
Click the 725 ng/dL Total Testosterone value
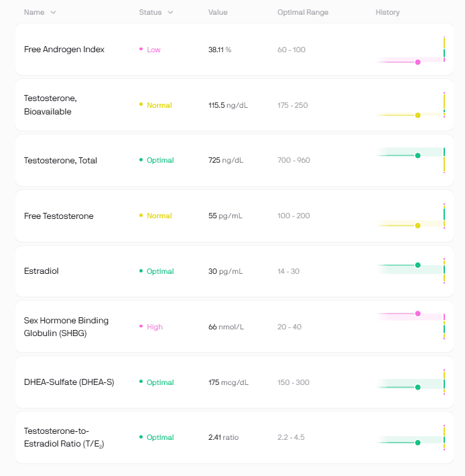225,160
